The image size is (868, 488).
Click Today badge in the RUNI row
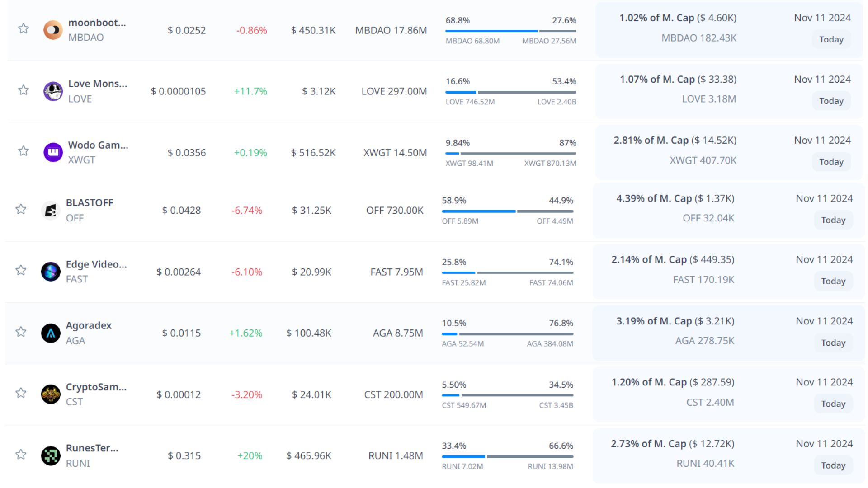pyautogui.click(x=833, y=465)
